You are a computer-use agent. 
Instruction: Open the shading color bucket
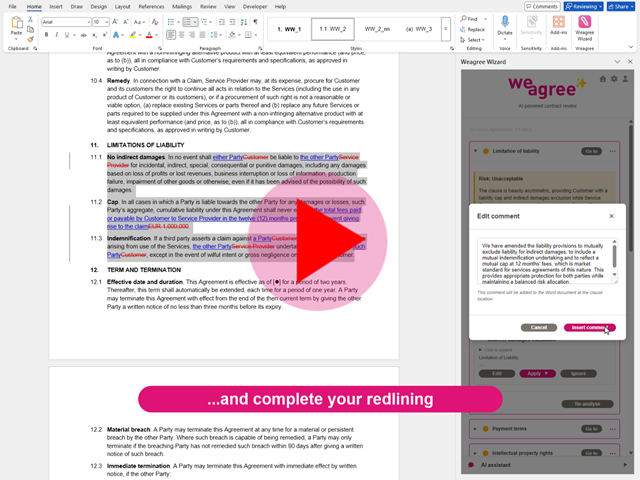tap(232, 35)
